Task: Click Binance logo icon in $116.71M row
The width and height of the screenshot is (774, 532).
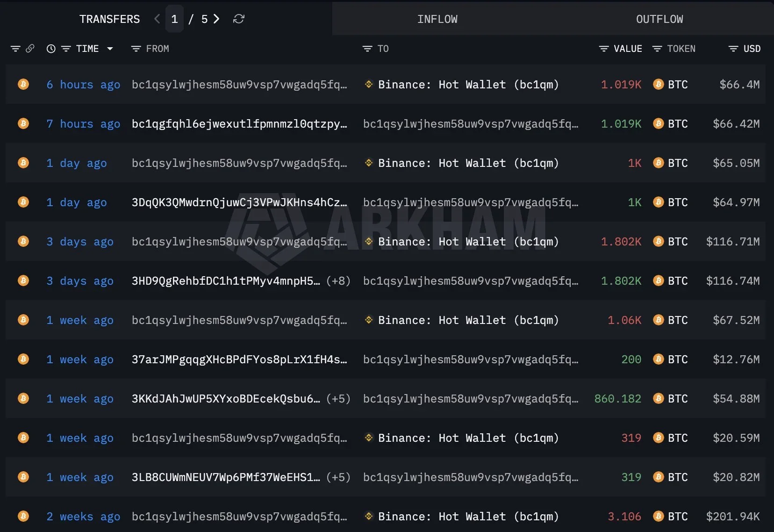Action: point(369,241)
